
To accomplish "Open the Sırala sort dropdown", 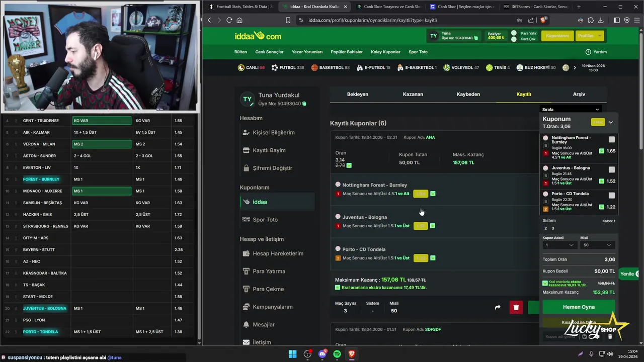I will coord(571,109).
